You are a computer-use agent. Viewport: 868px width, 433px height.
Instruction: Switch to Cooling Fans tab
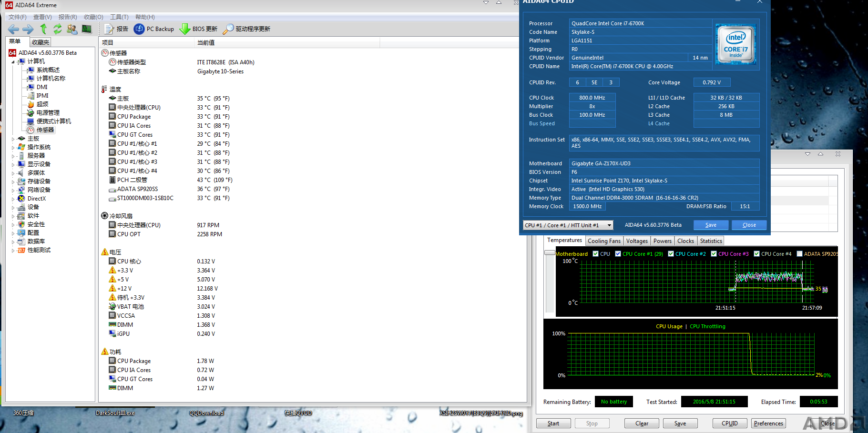[604, 241]
